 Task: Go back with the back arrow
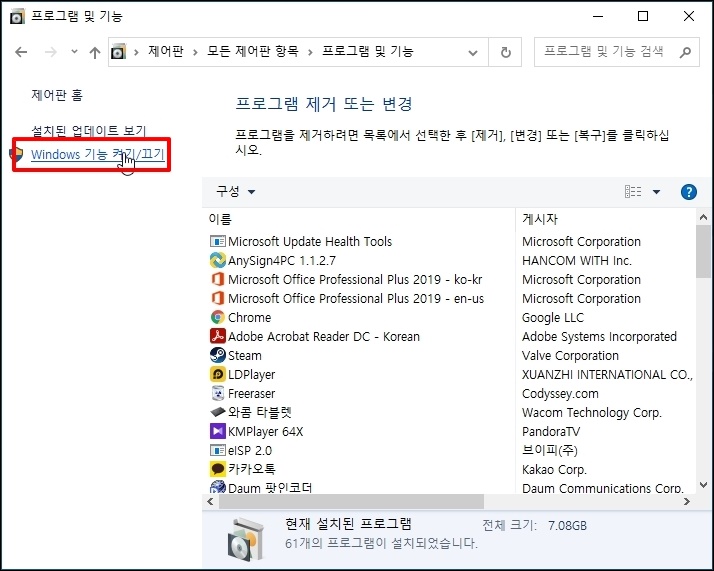(21, 52)
